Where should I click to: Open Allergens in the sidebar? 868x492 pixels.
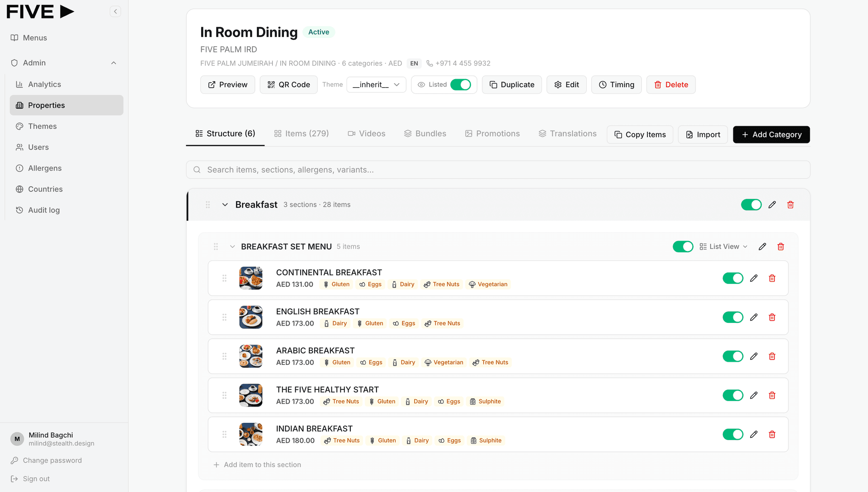pos(66,168)
